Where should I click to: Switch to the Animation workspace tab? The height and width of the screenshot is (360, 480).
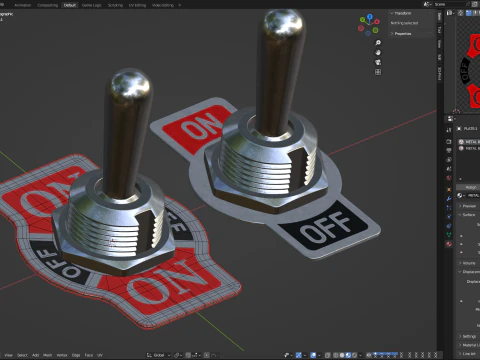click(23, 5)
